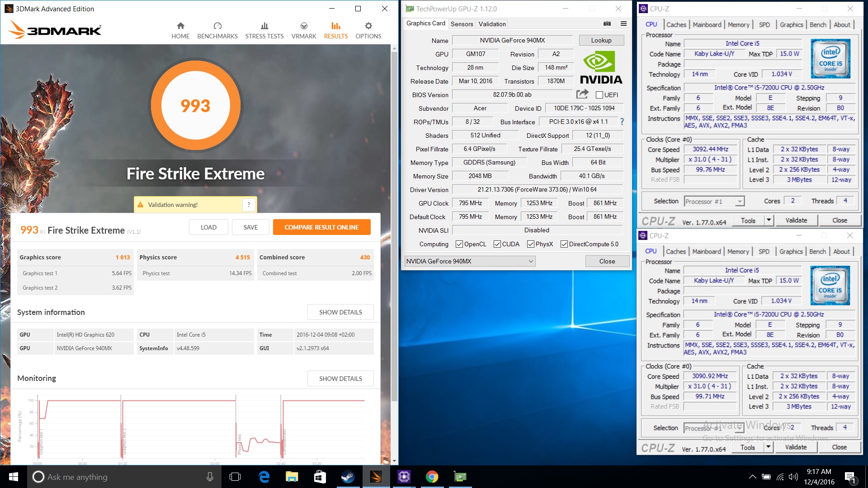Click the 3DMark vertical scrollbar thumb
The image size is (868, 488).
[x=394, y=226]
